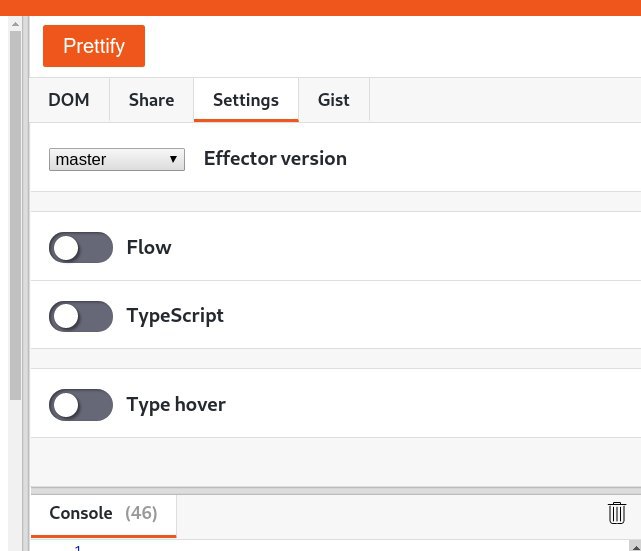Open the Effector version dropdown
Screen dimensions: 641x551
(x=117, y=159)
